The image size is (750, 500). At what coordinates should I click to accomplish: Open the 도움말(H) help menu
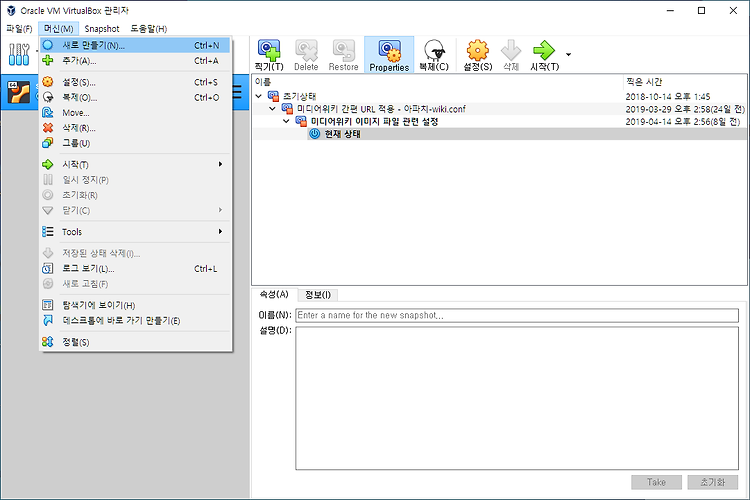[x=149, y=29]
